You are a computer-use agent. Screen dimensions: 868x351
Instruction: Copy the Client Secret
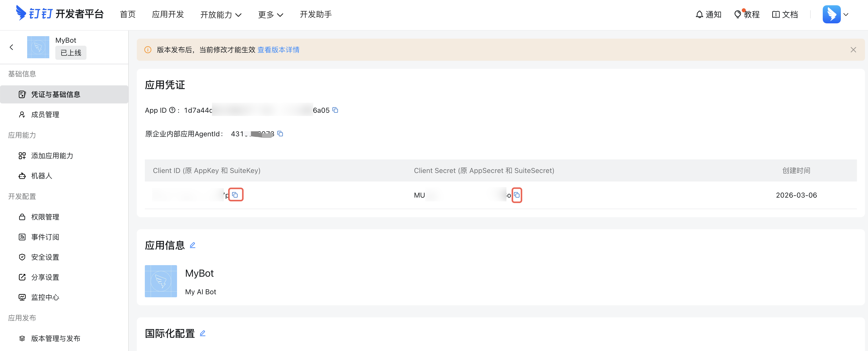pyautogui.click(x=516, y=195)
